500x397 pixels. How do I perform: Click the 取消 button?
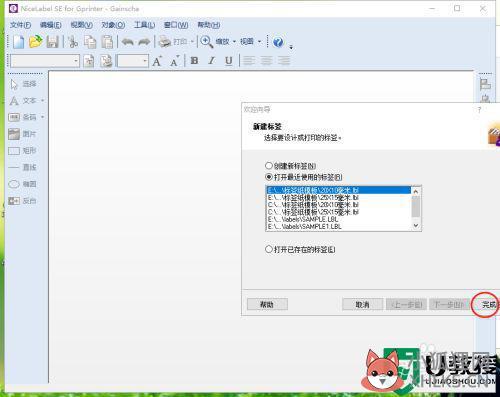(x=363, y=304)
